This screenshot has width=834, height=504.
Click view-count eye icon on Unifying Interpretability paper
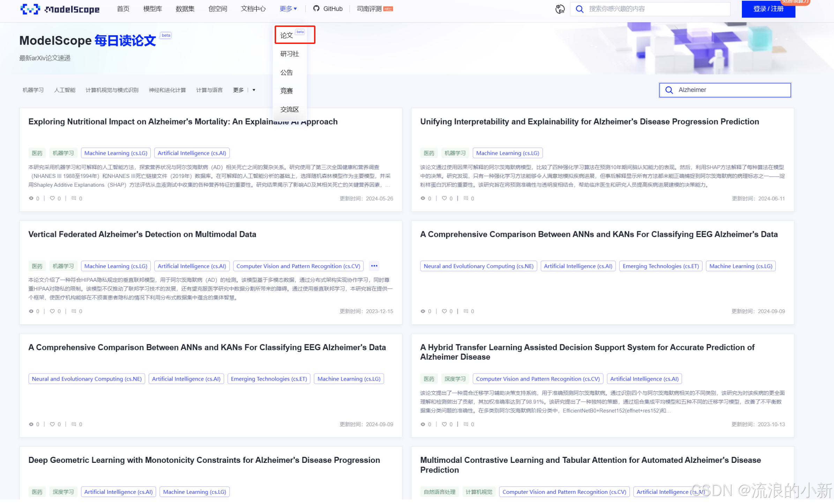(423, 199)
